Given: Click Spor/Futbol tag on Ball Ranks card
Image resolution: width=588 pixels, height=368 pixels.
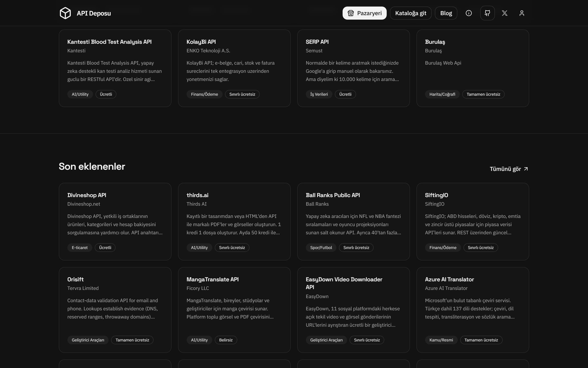Looking at the screenshot, I should (321, 248).
